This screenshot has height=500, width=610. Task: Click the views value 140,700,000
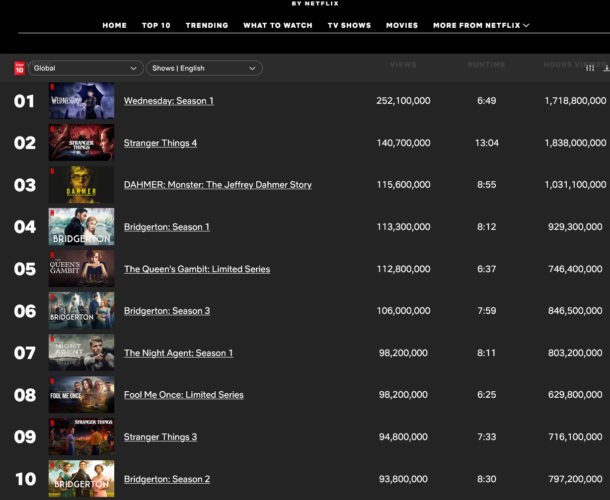(x=403, y=143)
